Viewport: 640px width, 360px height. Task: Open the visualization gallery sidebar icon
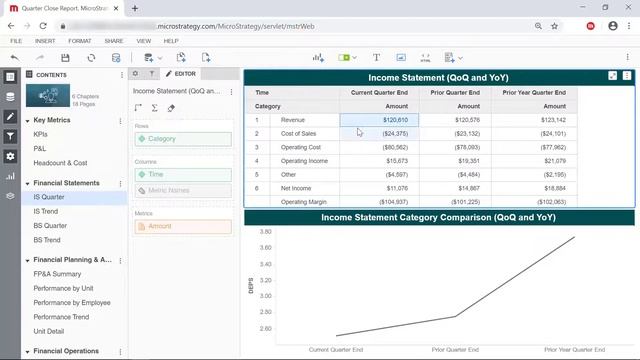click(x=10, y=176)
